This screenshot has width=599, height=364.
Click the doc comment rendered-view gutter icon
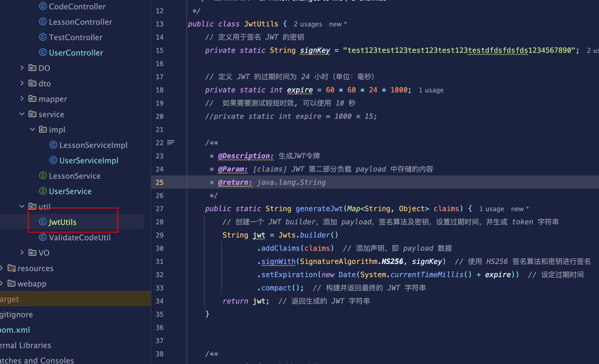171,142
